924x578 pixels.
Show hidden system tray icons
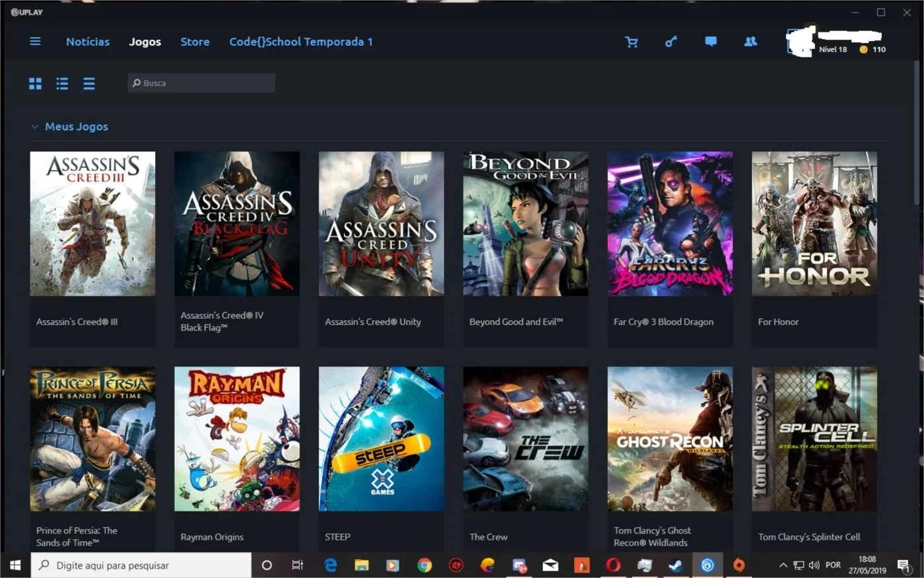[783, 565]
